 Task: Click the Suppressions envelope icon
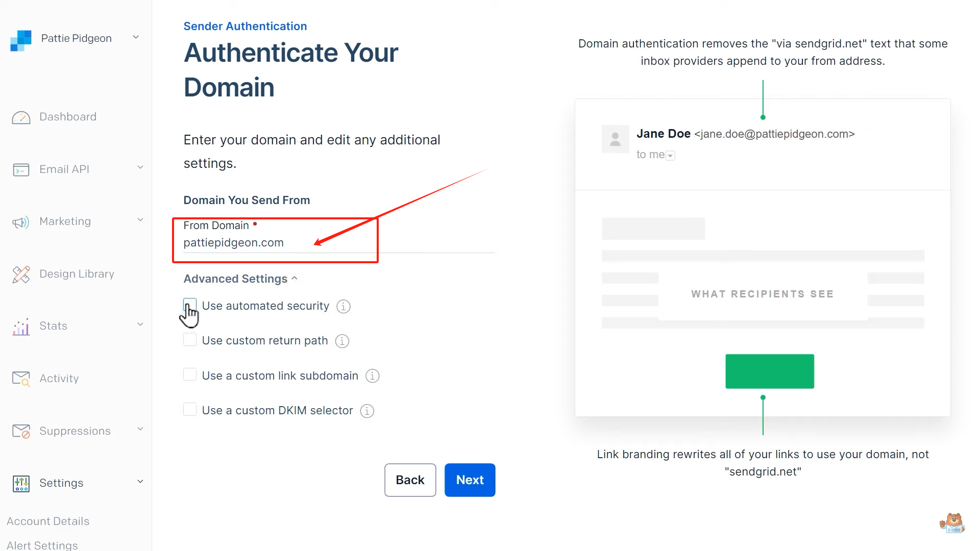pyautogui.click(x=21, y=431)
